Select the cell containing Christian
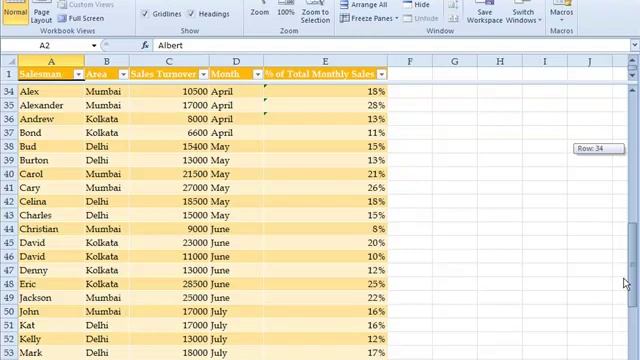640x360 pixels. [x=51, y=229]
